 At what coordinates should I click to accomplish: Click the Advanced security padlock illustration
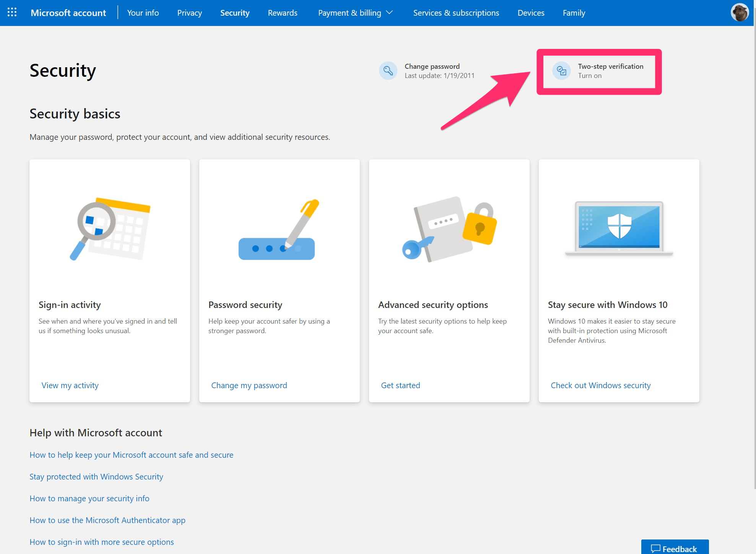(449, 229)
